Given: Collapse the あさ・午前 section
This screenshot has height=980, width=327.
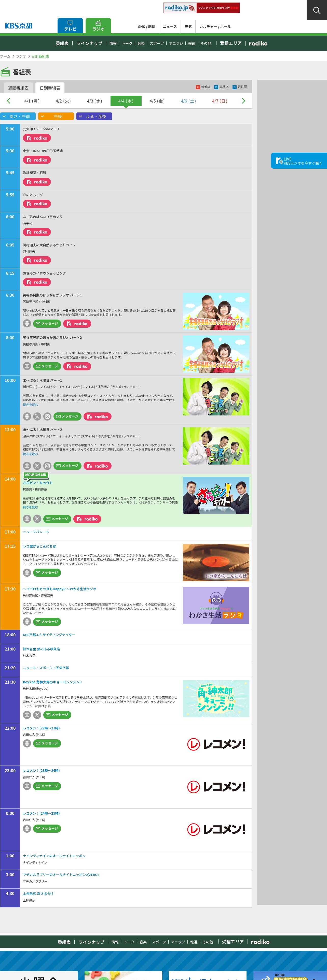Looking at the screenshot, I should (x=18, y=117).
